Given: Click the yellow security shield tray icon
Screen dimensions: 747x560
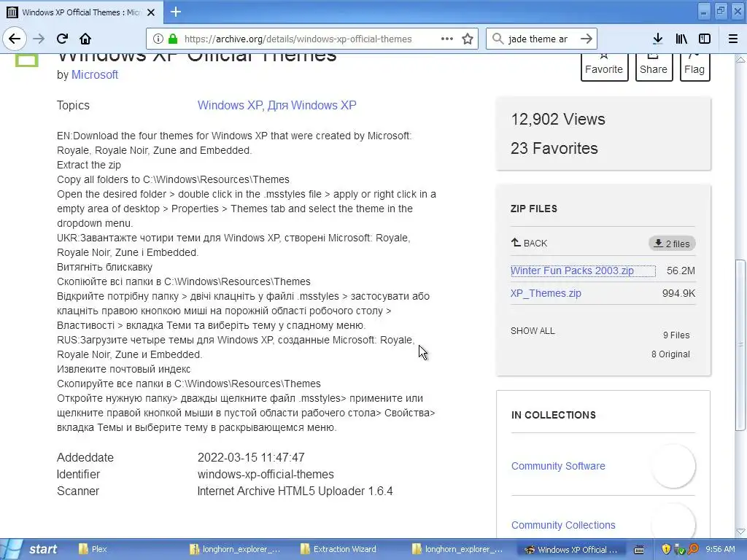Looking at the screenshot, I should 666,549.
